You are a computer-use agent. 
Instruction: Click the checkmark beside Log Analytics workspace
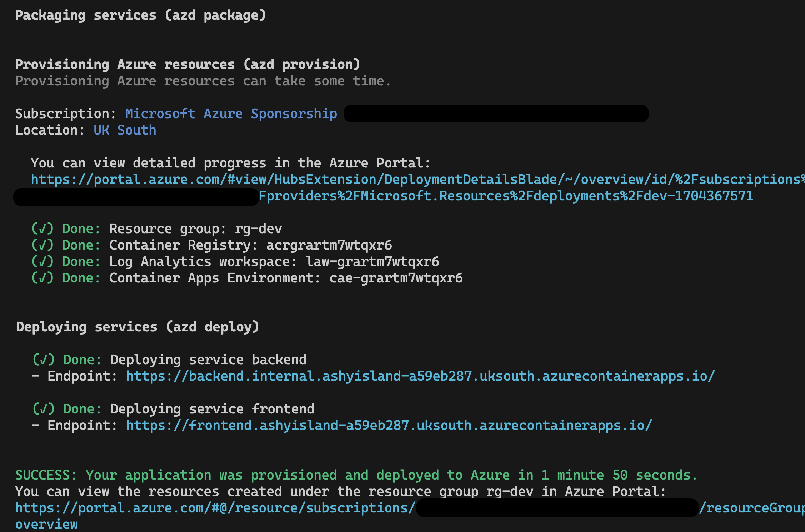[x=42, y=261]
